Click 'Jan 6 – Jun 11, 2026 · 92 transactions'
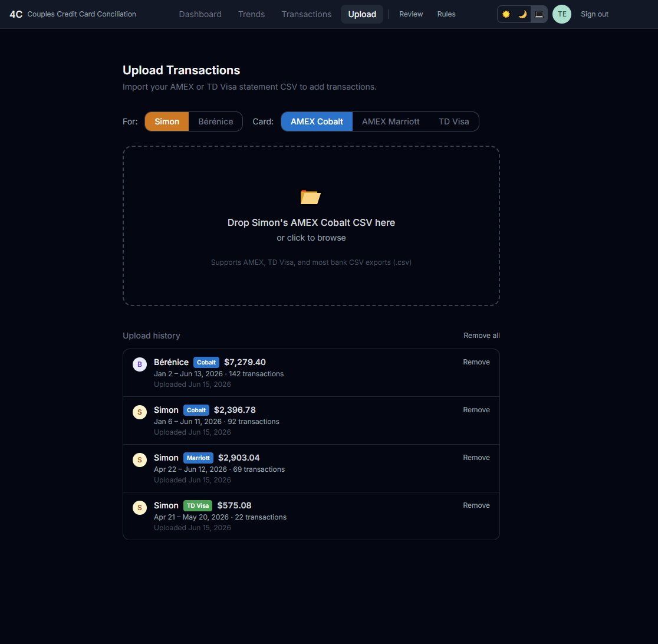The height and width of the screenshot is (644, 658). 216,422
